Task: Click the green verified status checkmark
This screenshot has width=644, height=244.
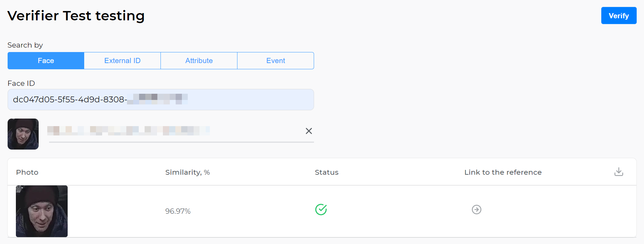Action: point(321,209)
